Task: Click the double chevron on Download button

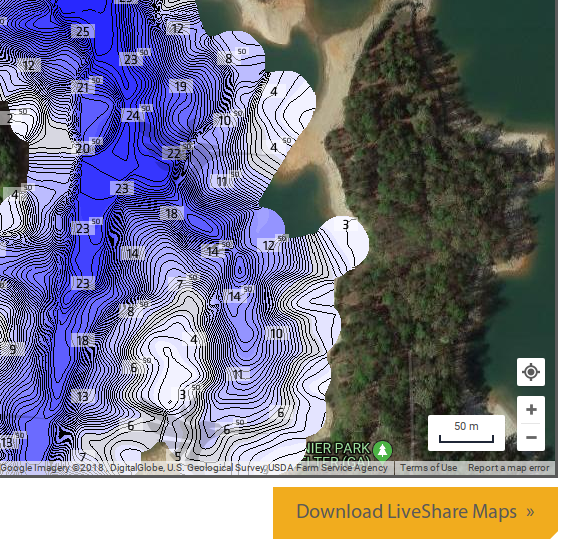Action: [x=530, y=512]
